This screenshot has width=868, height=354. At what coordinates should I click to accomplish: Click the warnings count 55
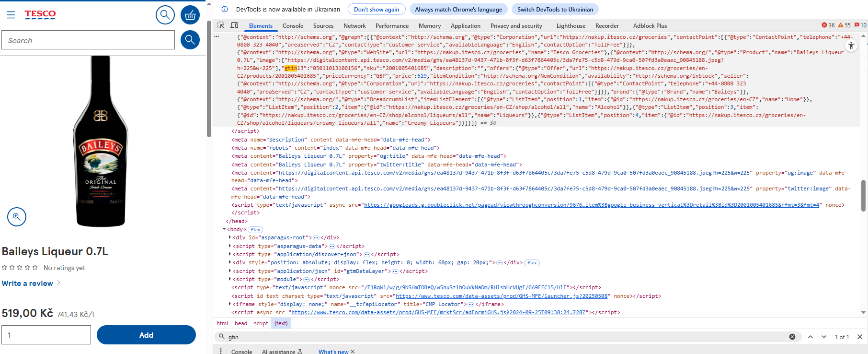[x=845, y=25]
